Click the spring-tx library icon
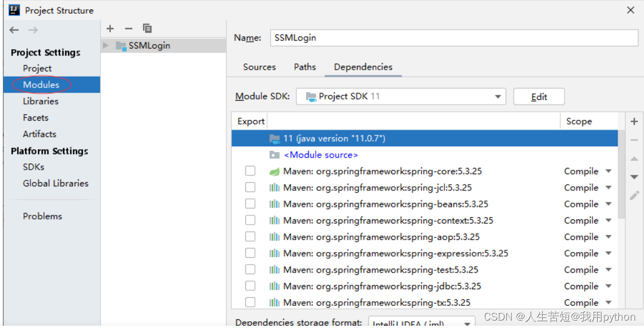The image size is (644, 328). coord(275,302)
